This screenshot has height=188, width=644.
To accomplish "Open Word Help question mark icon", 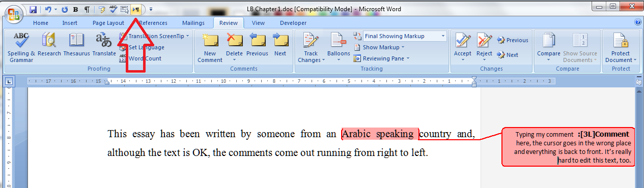I will (638, 22).
